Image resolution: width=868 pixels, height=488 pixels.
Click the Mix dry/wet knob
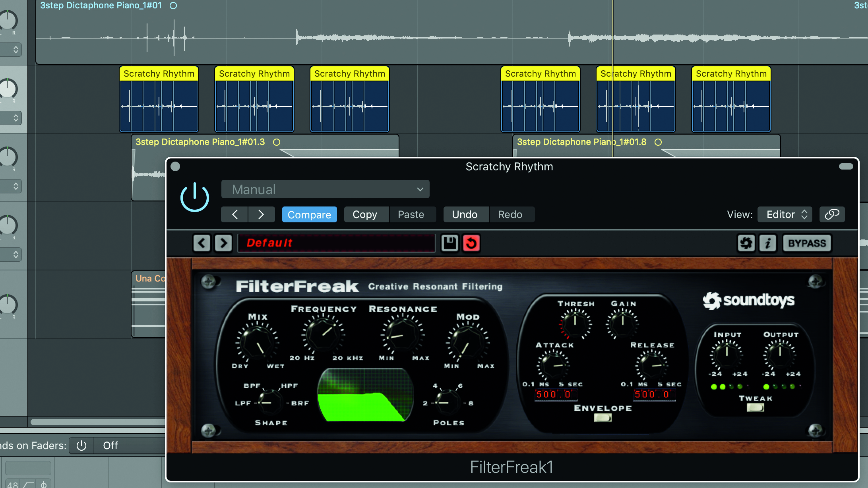tap(257, 342)
